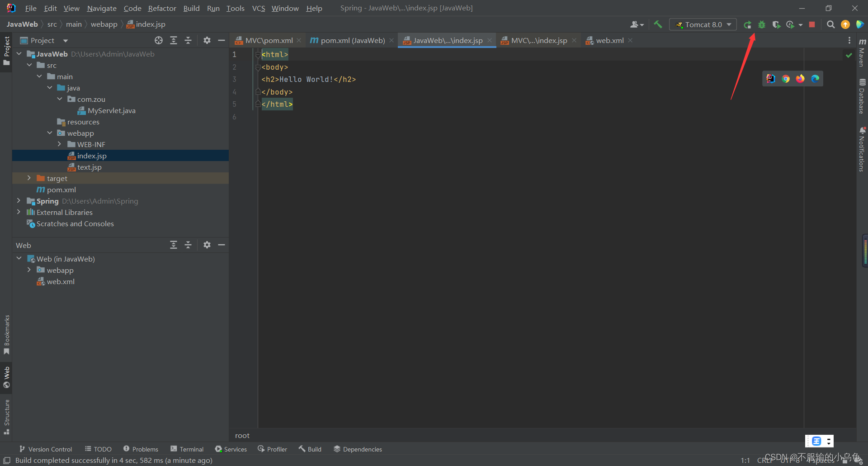Collapse all in Project panel
The image size is (868, 466).
(188, 40)
